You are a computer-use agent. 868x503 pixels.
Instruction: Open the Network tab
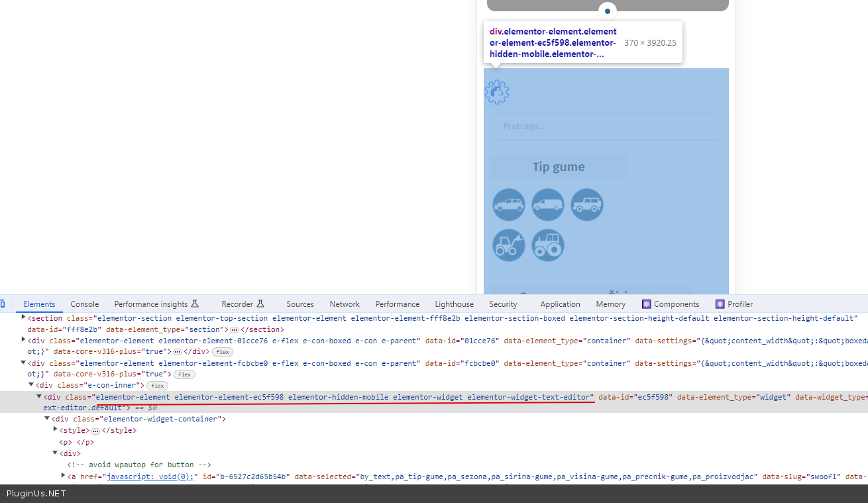345,304
